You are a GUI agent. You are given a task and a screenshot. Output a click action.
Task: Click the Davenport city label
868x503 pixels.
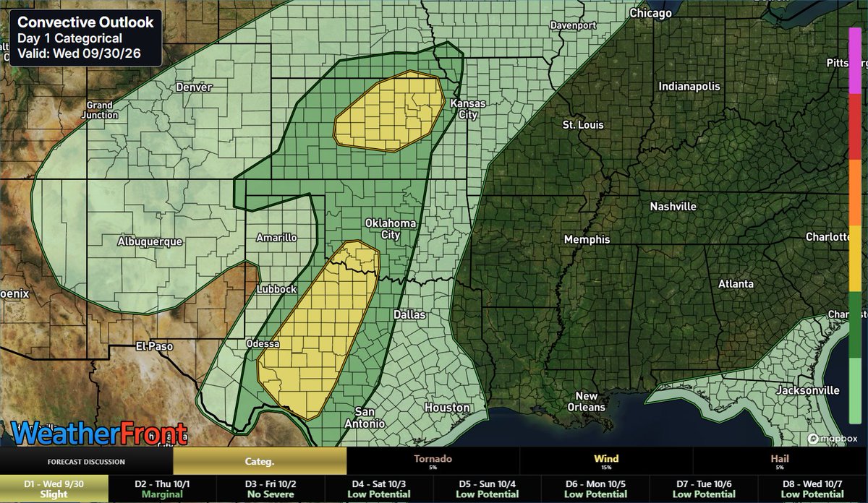(x=572, y=25)
